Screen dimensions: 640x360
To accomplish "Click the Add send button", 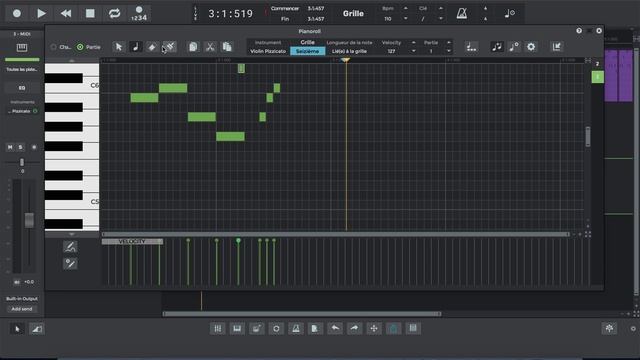I will tap(22, 309).
